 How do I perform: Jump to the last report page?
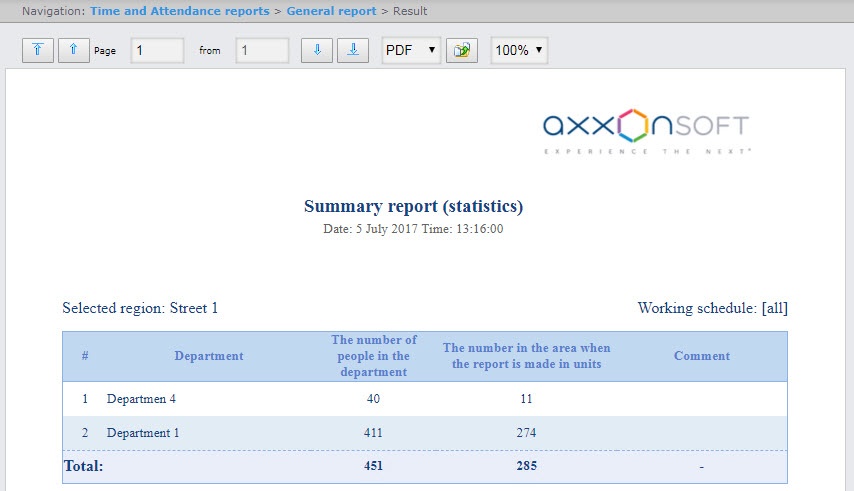click(353, 51)
